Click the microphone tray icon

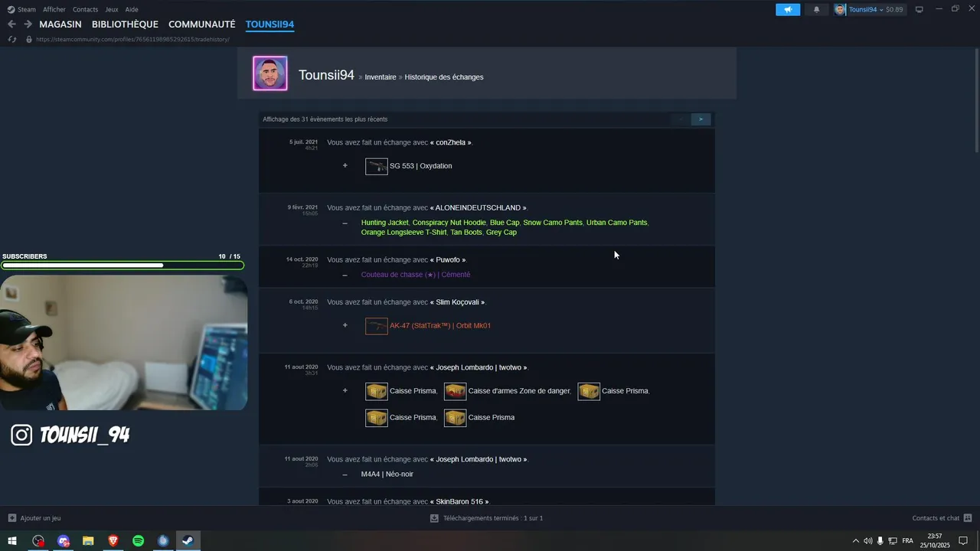click(x=880, y=541)
